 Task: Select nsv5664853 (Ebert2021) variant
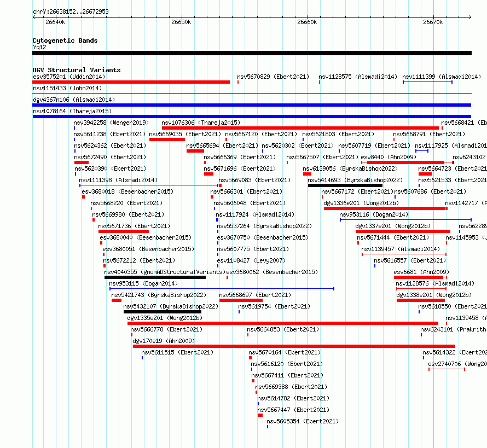[283, 329]
